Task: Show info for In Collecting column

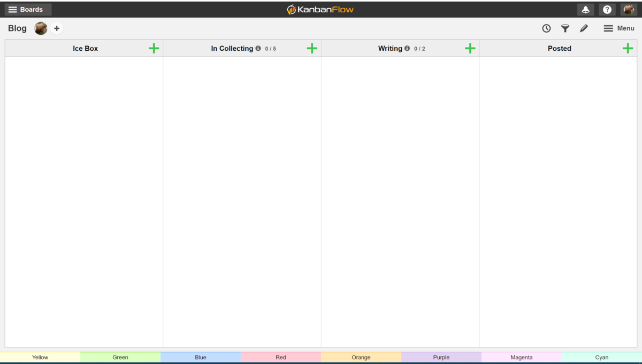Action: pos(258,48)
